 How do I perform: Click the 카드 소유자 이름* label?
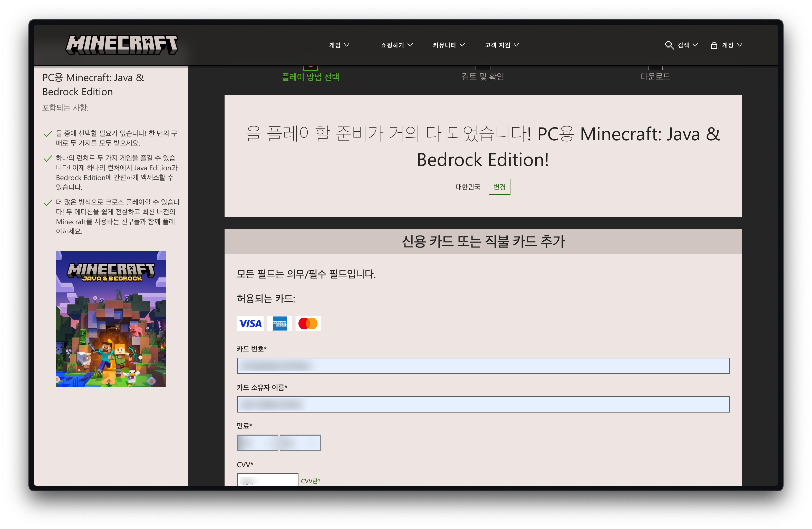262,387
